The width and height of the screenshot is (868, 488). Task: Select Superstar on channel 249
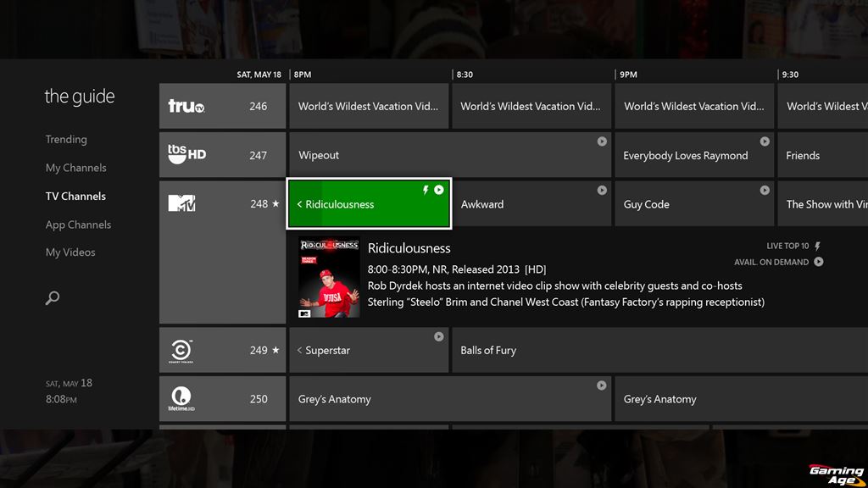369,350
